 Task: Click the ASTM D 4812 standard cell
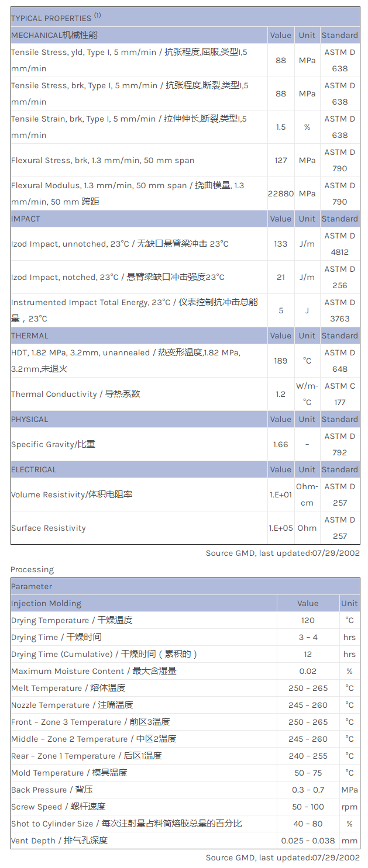339,244
